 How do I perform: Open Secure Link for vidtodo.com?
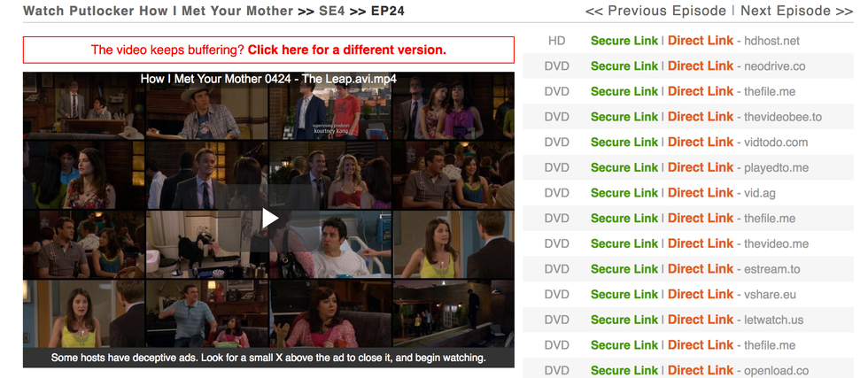pos(624,143)
